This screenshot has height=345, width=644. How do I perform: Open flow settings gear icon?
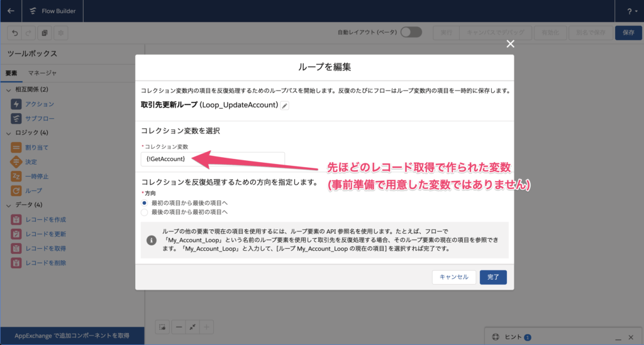(61, 33)
